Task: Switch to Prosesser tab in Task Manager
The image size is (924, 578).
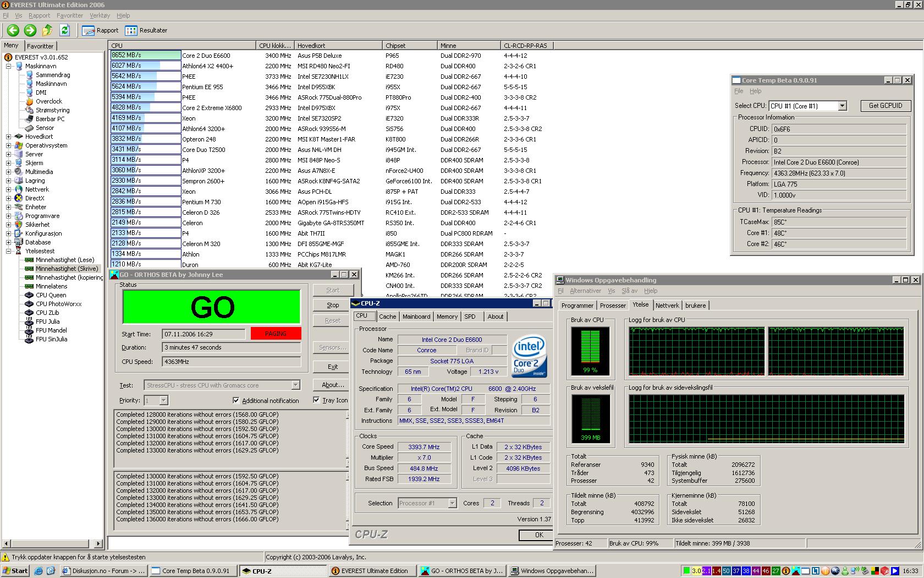Action: point(613,306)
